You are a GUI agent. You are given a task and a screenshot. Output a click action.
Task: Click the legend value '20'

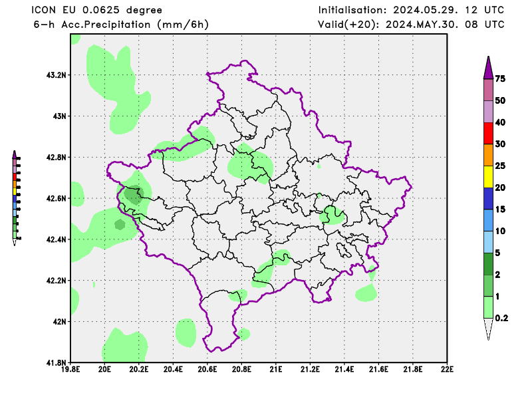[x=500, y=188]
